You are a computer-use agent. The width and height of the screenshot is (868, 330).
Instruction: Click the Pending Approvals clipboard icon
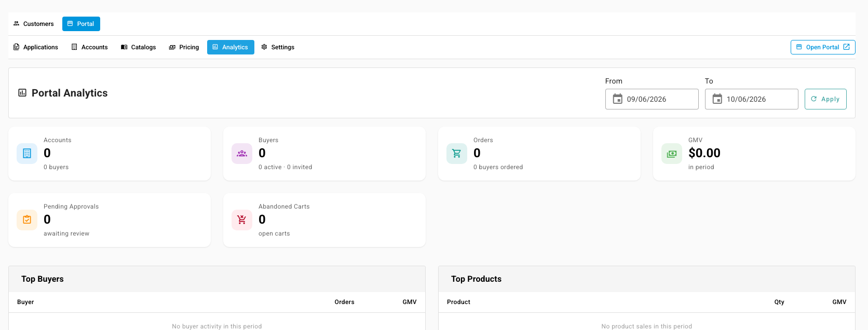click(x=27, y=220)
